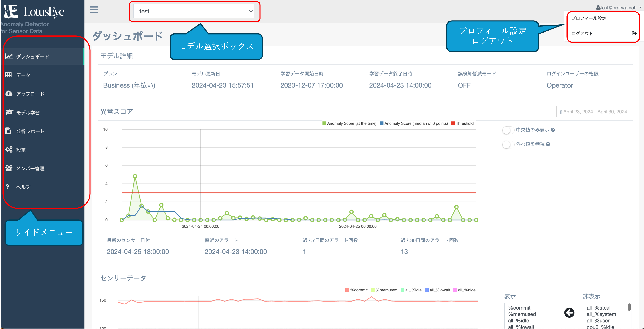Click the 非表示 list scrollbar

coord(629,307)
